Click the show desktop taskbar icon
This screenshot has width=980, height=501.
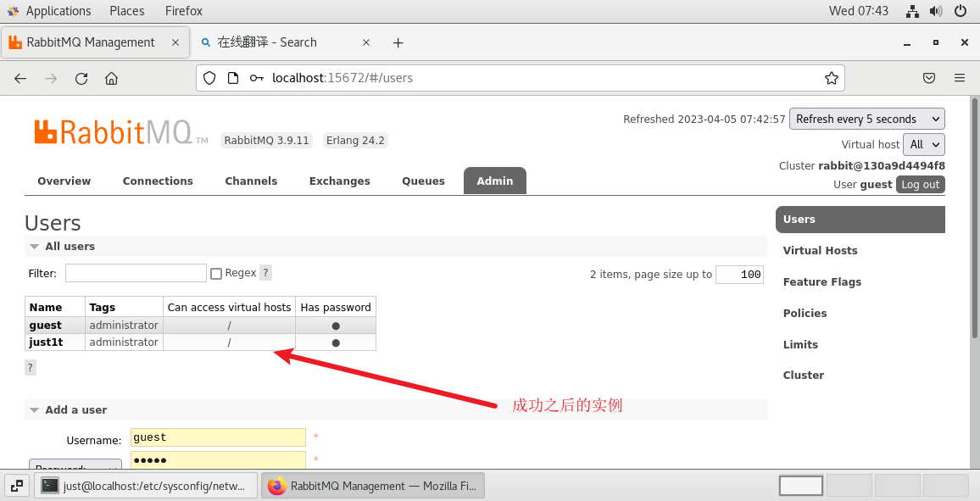pyautogui.click(x=18, y=486)
